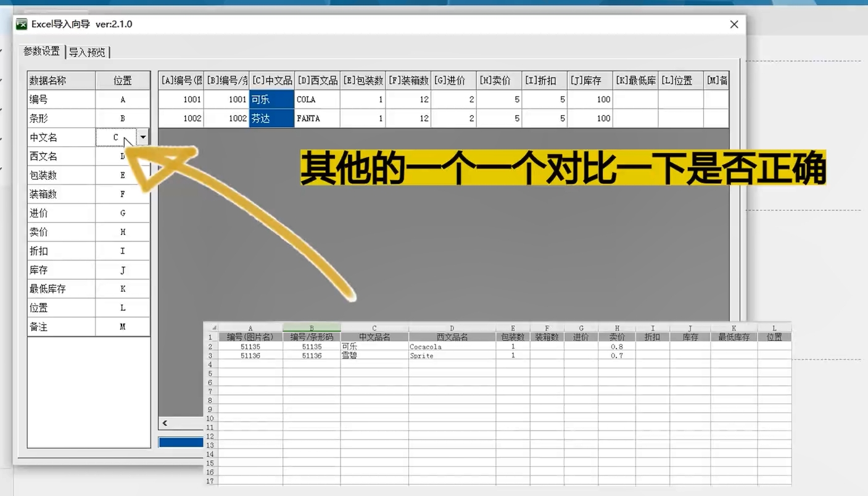Open the position dropdown for 中文名

pyautogui.click(x=143, y=138)
